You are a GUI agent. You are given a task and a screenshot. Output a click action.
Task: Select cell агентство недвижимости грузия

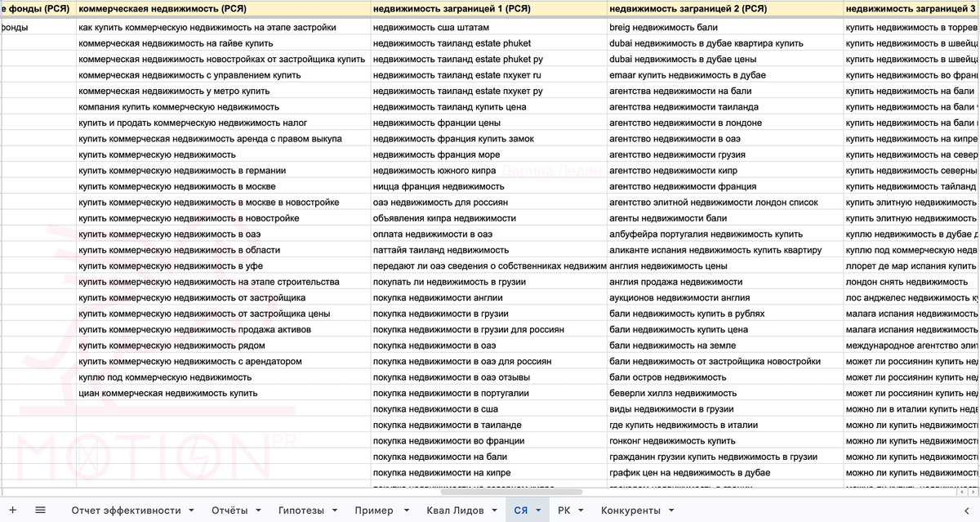tap(725, 154)
